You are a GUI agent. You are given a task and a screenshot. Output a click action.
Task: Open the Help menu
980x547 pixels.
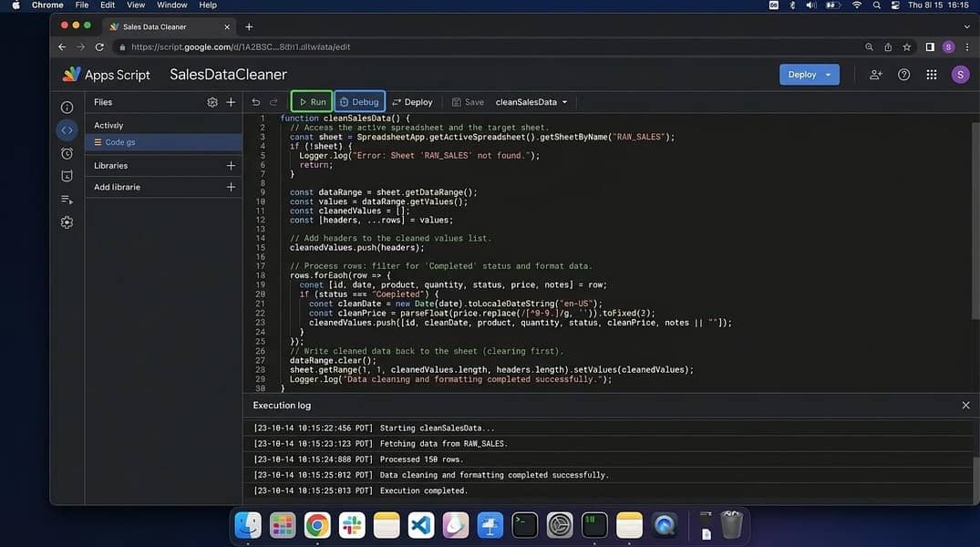pos(208,5)
